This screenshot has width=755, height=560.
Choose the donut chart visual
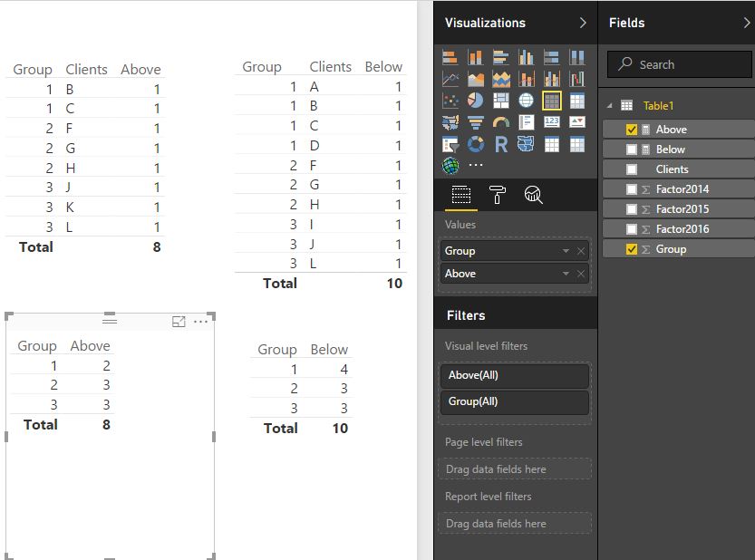pyautogui.click(x=475, y=144)
